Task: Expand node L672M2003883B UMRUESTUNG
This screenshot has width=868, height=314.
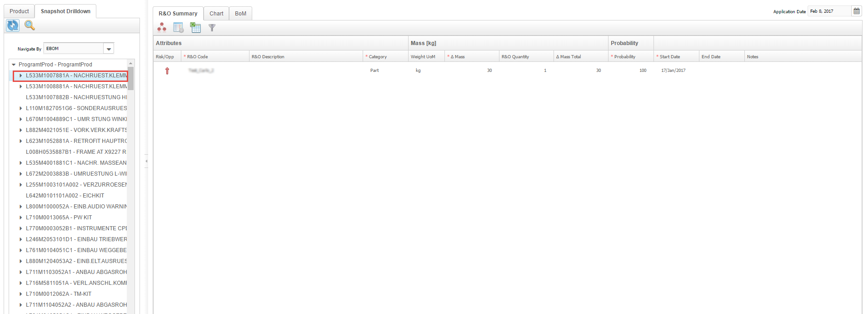Action: pyautogui.click(x=21, y=174)
